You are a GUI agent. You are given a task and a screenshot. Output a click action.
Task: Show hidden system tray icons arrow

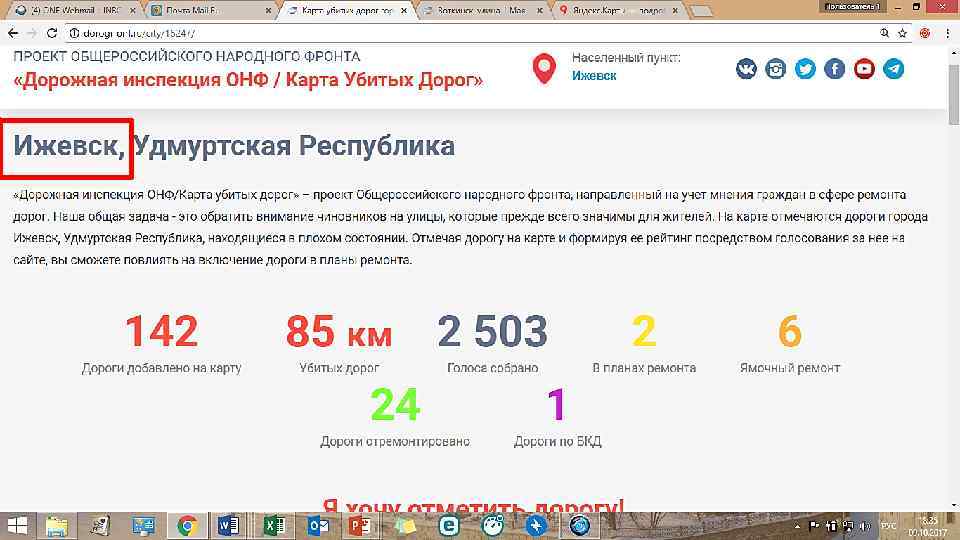point(798,526)
